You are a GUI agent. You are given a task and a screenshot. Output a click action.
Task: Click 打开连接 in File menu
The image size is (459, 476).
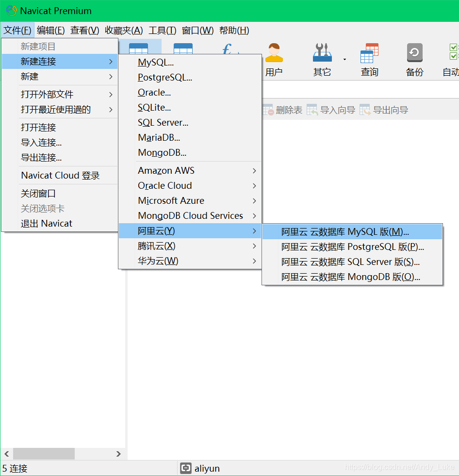pos(60,128)
